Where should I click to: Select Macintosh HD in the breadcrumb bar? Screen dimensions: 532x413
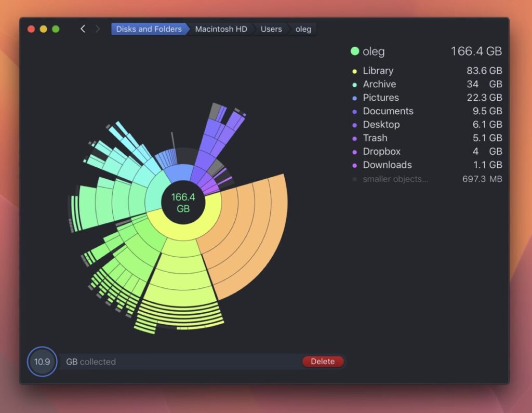pyautogui.click(x=220, y=29)
